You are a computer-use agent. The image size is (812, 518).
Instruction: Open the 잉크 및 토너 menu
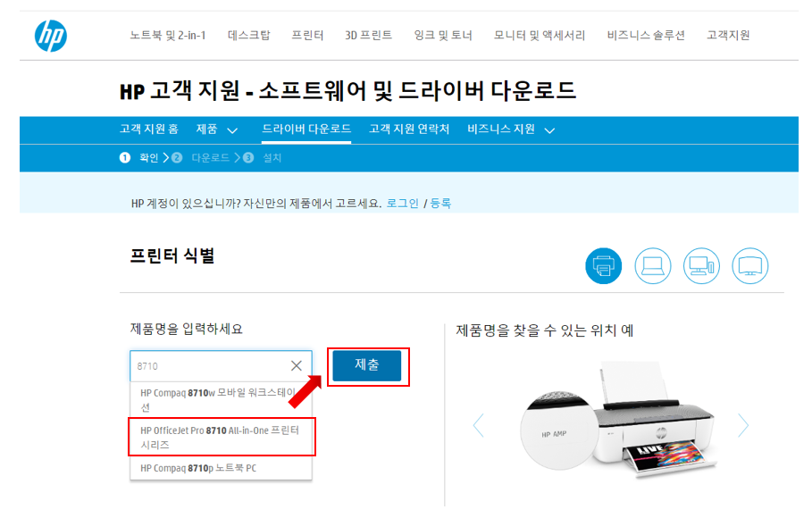point(443,35)
